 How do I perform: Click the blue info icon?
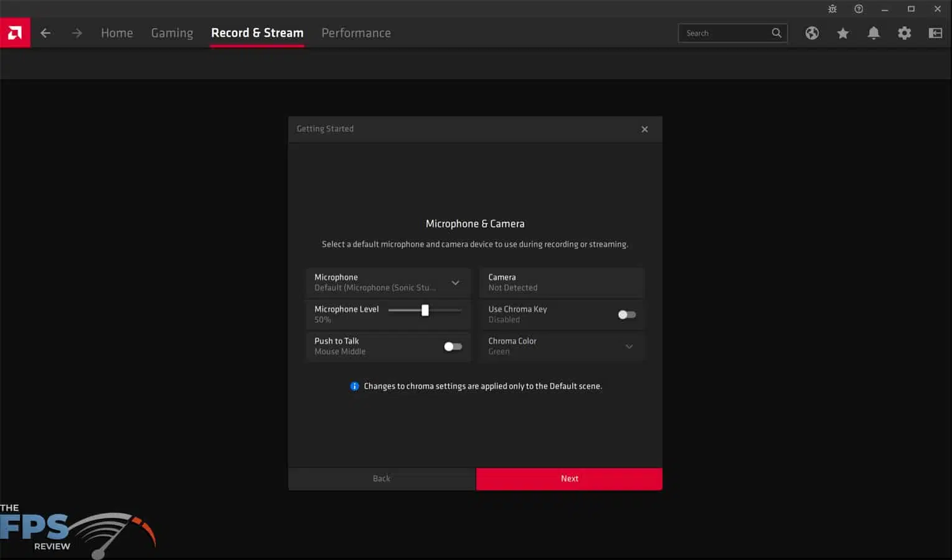354,386
